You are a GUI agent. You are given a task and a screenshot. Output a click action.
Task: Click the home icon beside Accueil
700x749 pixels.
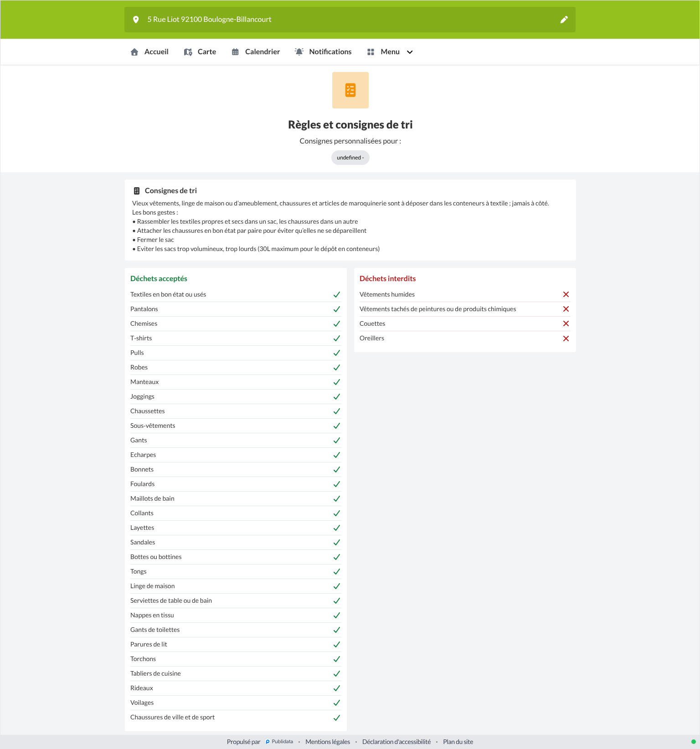coord(134,52)
